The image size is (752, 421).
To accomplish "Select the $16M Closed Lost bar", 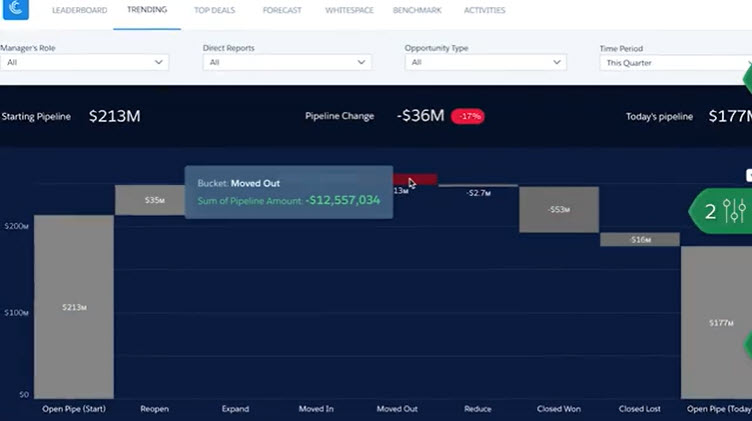I will [639, 240].
